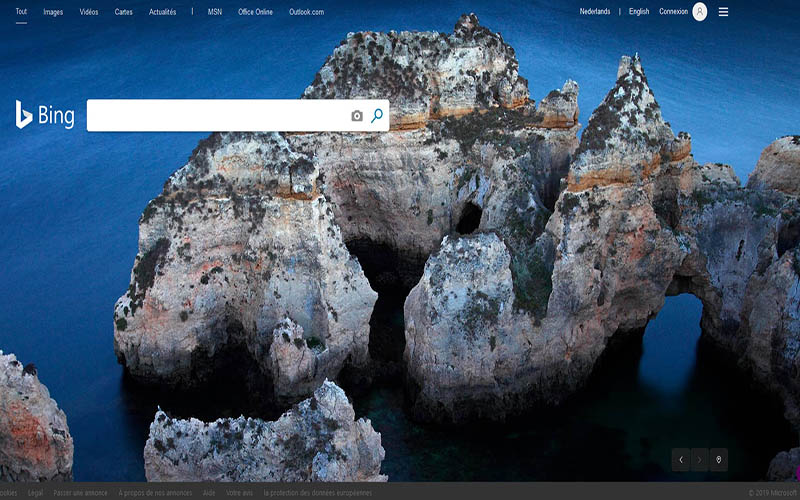Open la protection des données européennes link

tap(318, 493)
